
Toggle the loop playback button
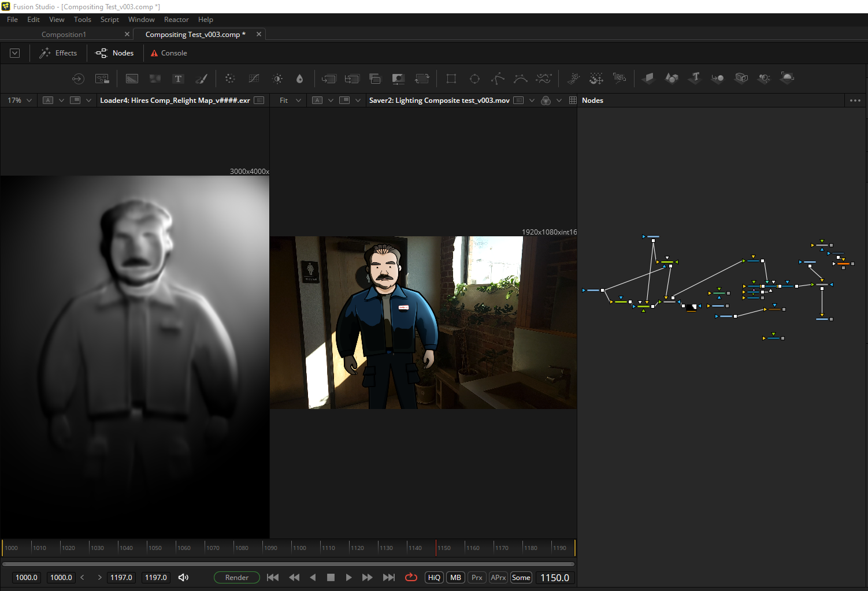(x=411, y=577)
